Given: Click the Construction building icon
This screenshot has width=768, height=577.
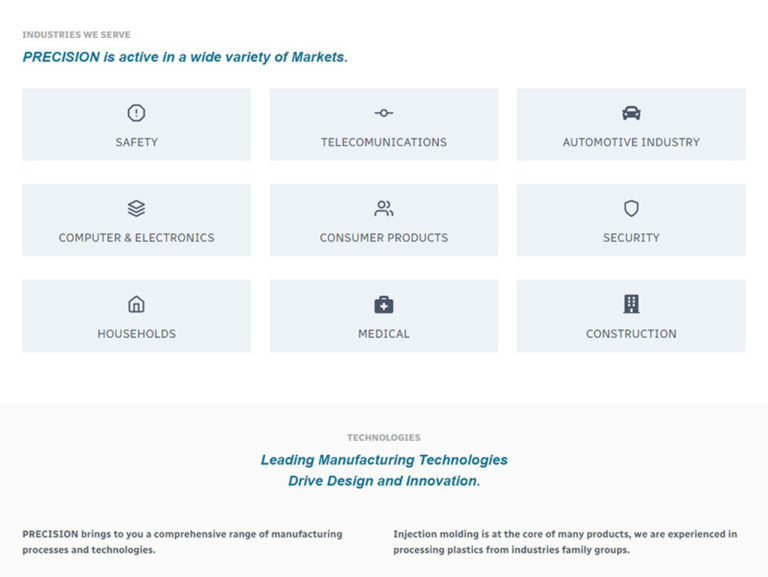Looking at the screenshot, I should click(631, 304).
